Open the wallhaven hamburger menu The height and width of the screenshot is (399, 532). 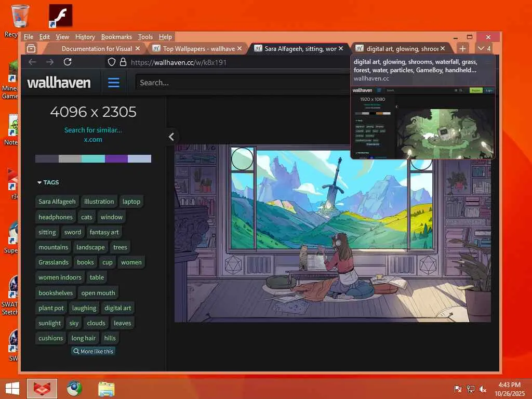(x=114, y=83)
